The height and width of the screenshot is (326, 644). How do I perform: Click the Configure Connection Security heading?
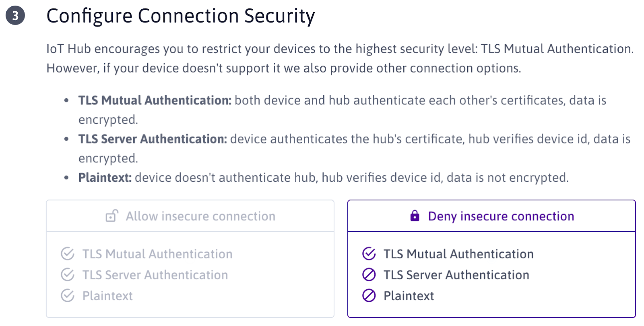click(x=181, y=16)
